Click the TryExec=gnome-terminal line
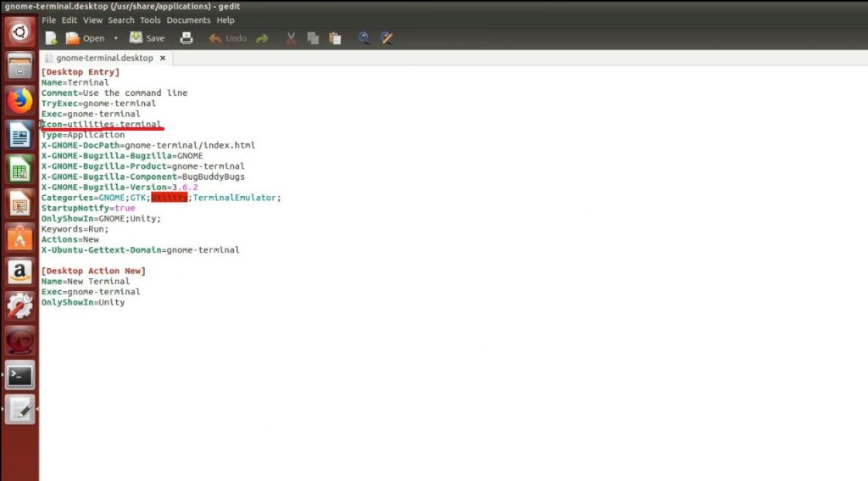 (x=98, y=103)
